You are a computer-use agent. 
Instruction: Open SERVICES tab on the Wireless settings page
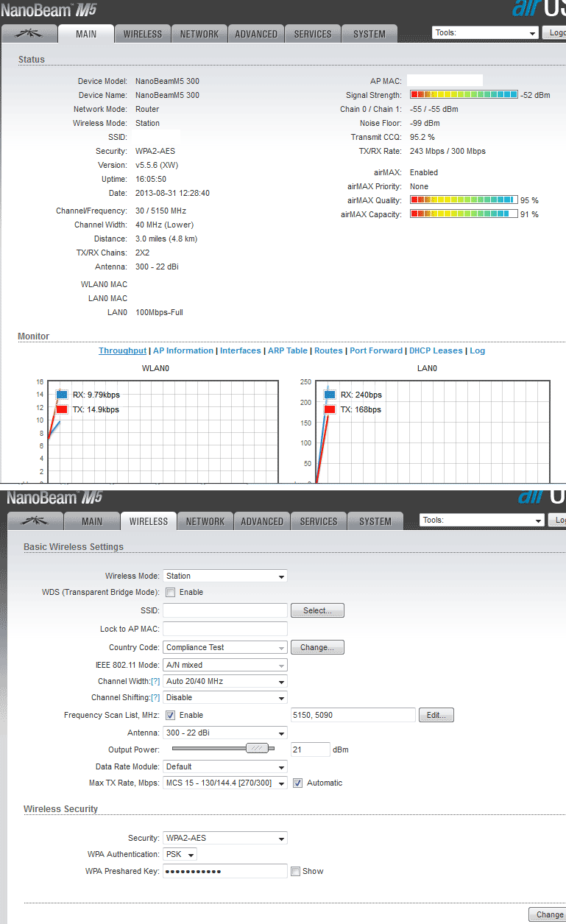click(x=319, y=521)
